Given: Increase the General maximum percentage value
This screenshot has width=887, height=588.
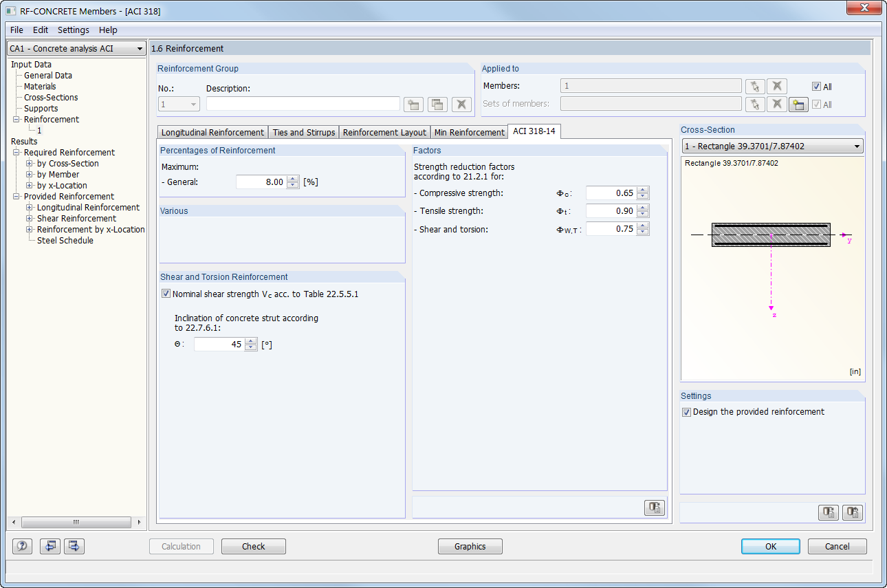Looking at the screenshot, I should tap(293, 179).
